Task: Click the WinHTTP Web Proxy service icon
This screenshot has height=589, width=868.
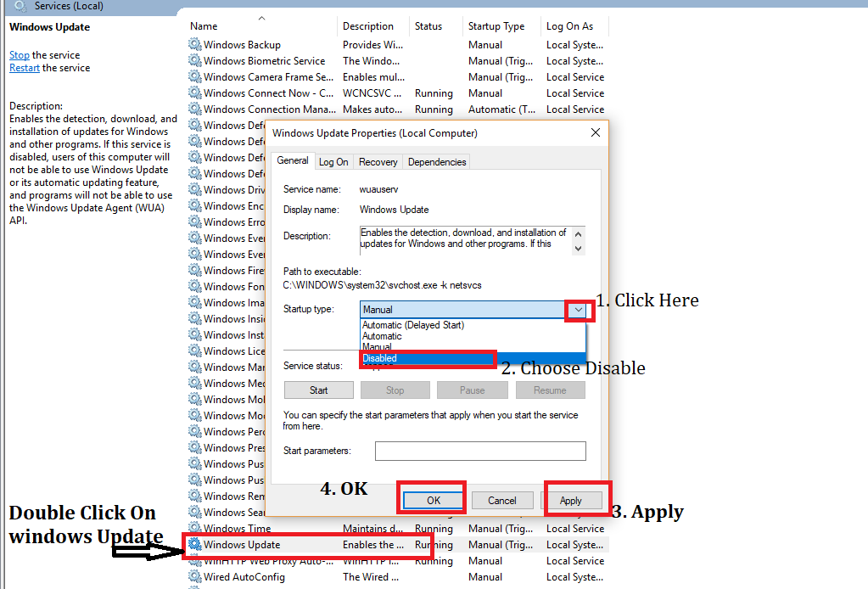Action: (x=196, y=560)
